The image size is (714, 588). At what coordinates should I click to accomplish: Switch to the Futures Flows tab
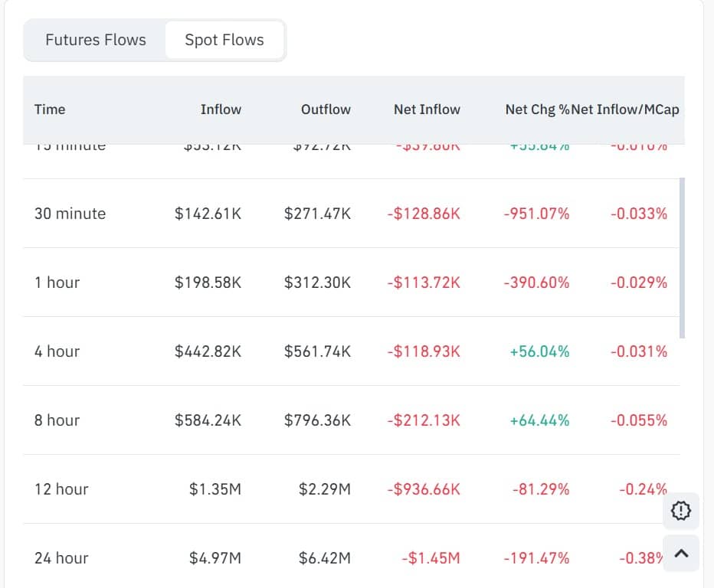[95, 40]
